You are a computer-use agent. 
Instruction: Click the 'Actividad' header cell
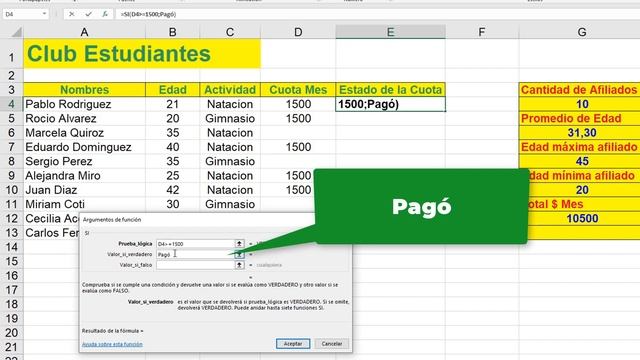coord(230,90)
